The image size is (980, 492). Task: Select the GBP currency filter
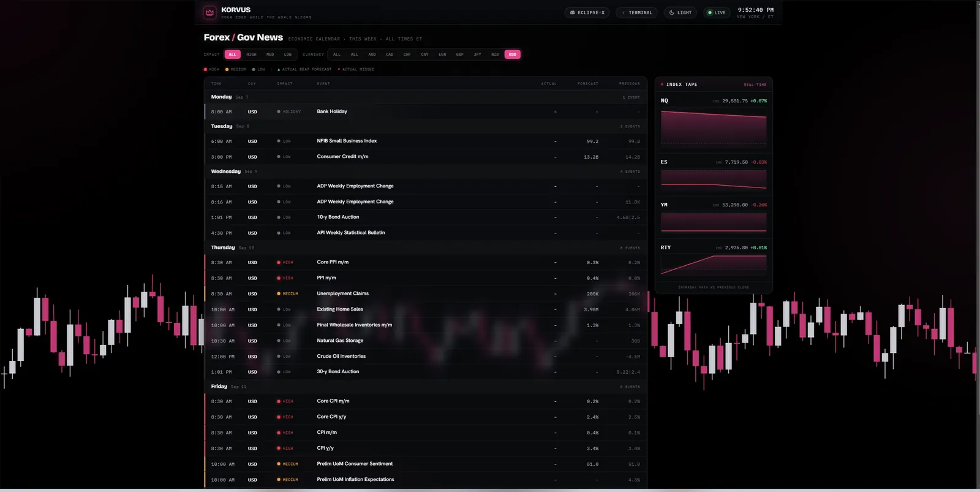tap(459, 55)
